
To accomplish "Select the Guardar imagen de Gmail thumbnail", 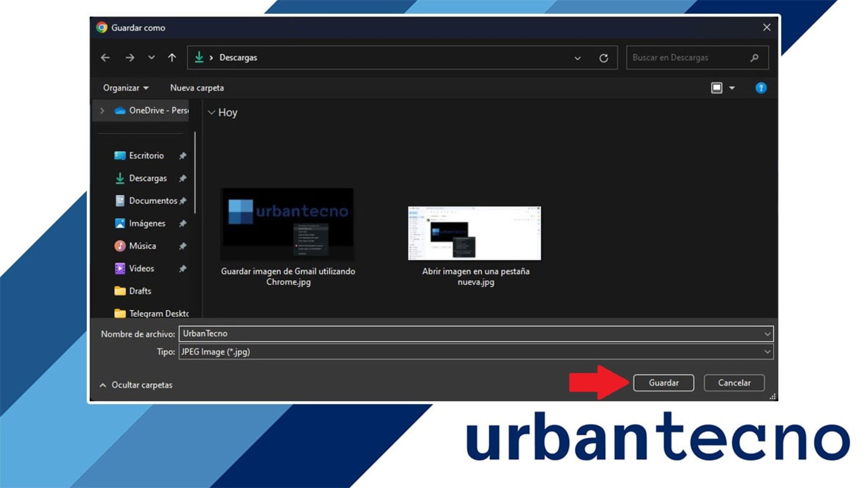I will pyautogui.click(x=288, y=224).
